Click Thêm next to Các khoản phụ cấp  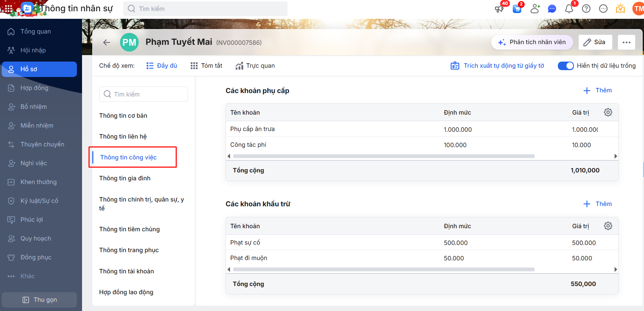598,90
